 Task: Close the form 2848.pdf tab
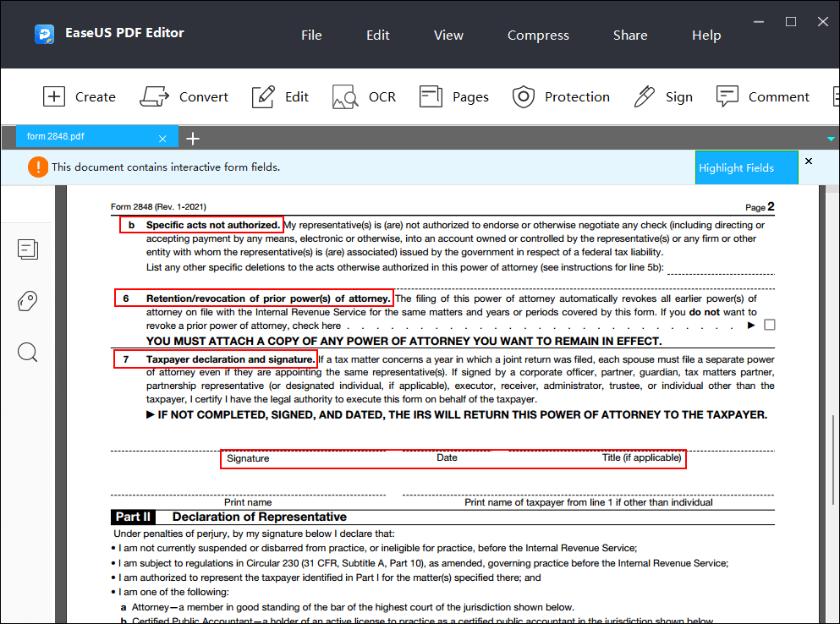162,139
